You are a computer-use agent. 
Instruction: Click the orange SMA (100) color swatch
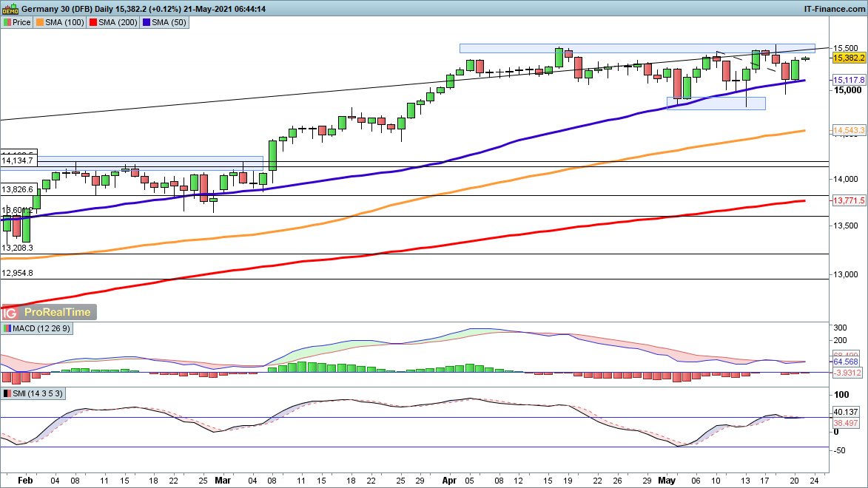pyautogui.click(x=41, y=22)
